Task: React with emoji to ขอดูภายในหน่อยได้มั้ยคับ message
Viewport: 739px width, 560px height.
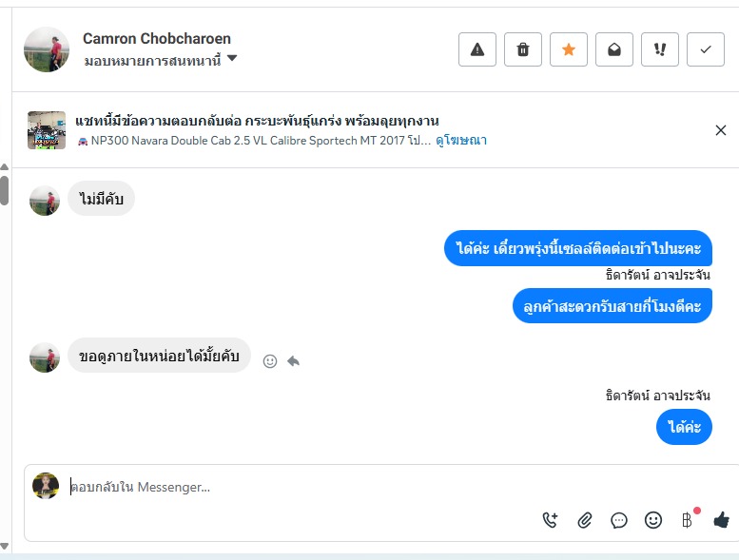Action: point(270,361)
